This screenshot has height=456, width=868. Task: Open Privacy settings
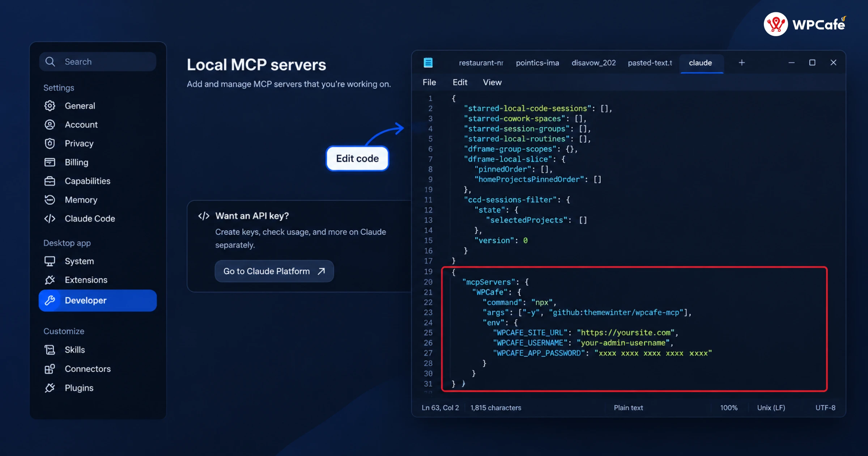79,143
